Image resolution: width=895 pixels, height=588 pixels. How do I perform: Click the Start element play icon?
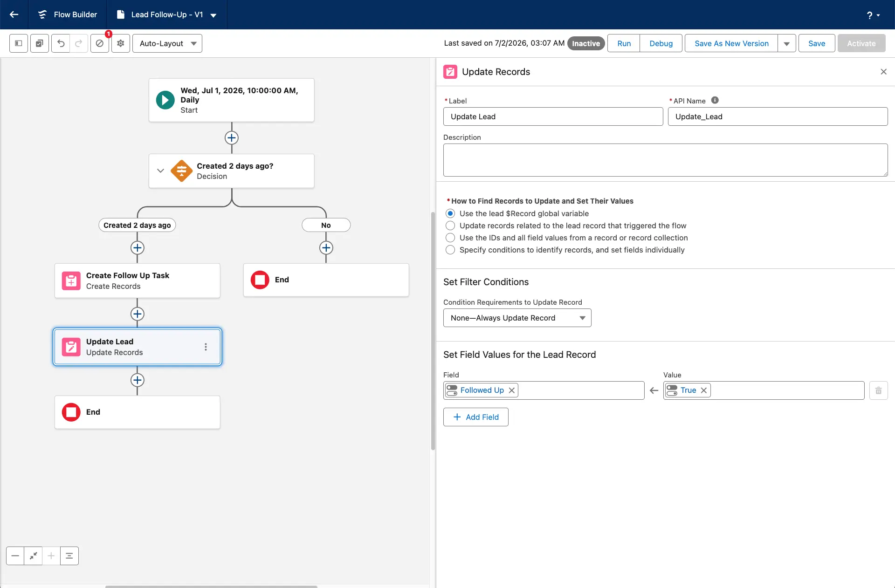[165, 100]
